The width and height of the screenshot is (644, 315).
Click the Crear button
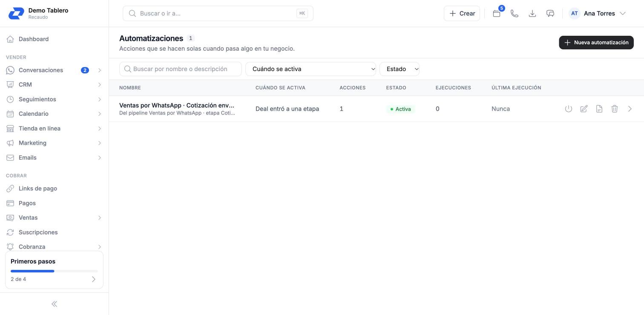point(462,13)
